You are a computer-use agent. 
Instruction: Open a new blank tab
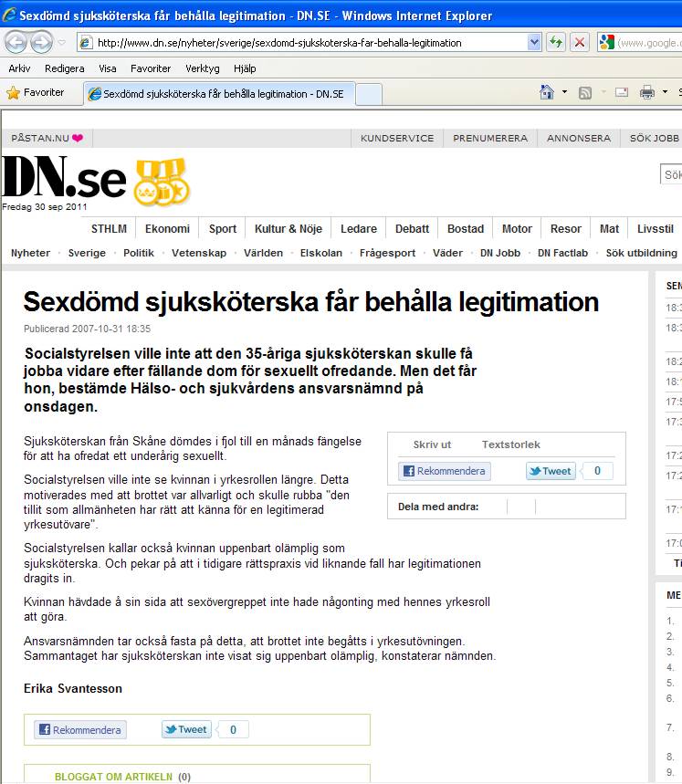point(369,95)
